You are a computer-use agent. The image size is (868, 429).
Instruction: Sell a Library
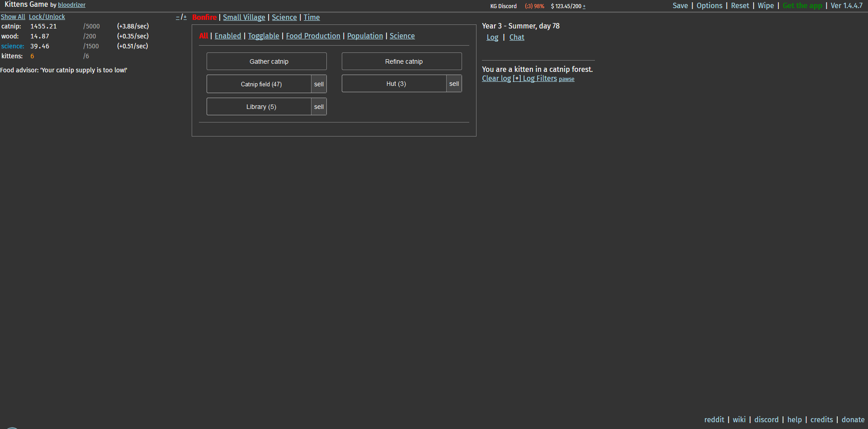pos(319,107)
